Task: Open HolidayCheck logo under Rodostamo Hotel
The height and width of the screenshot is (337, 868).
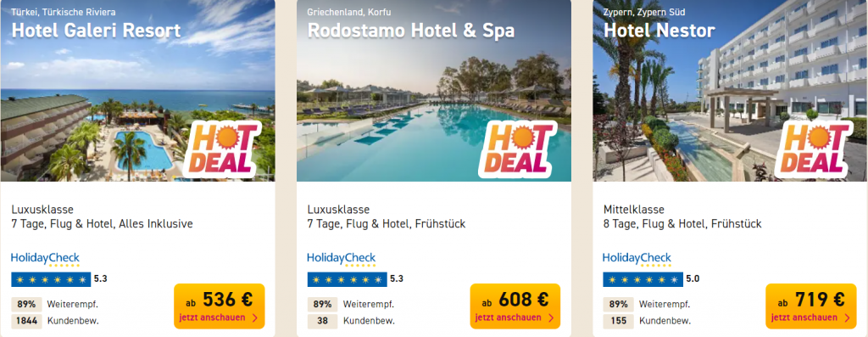Action: 342,259
